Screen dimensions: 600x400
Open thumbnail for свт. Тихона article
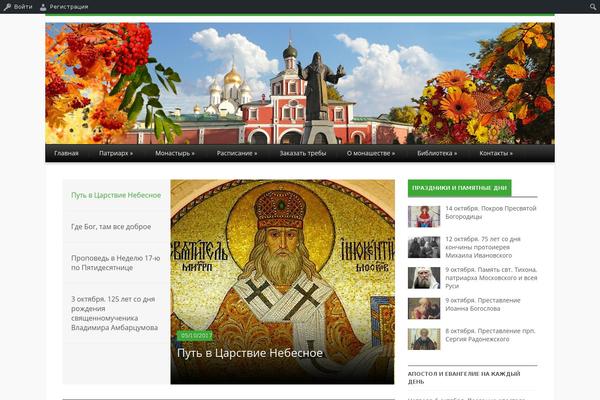(x=424, y=278)
